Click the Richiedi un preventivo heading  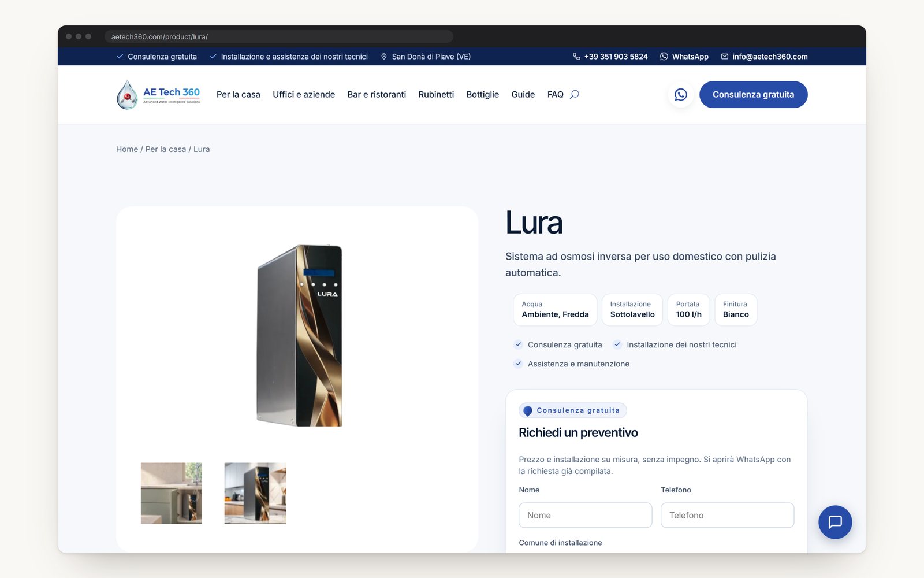[x=578, y=432]
